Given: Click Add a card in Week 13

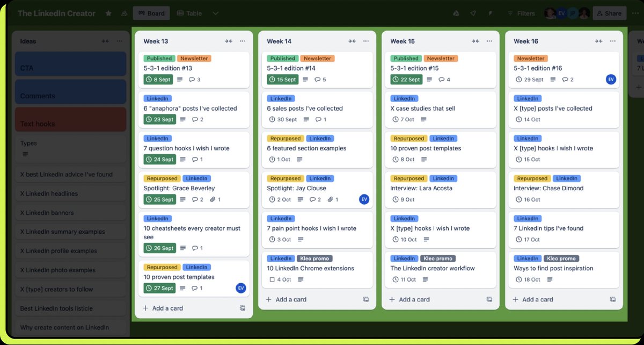Looking at the screenshot, I should pos(163,308).
